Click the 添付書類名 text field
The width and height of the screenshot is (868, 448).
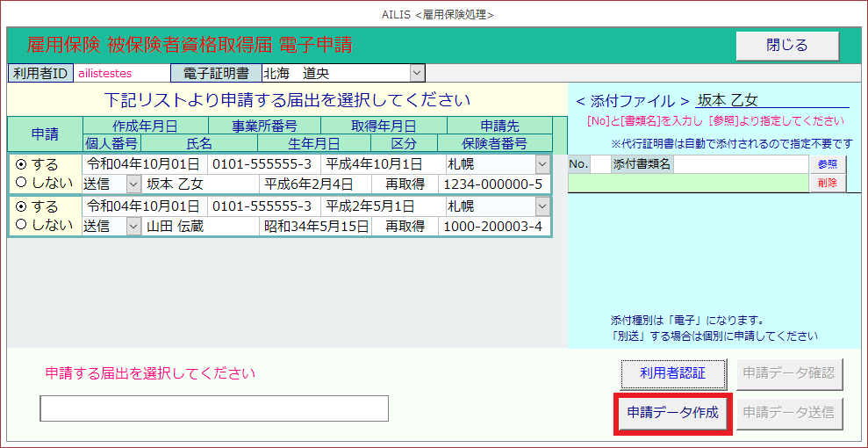739,164
